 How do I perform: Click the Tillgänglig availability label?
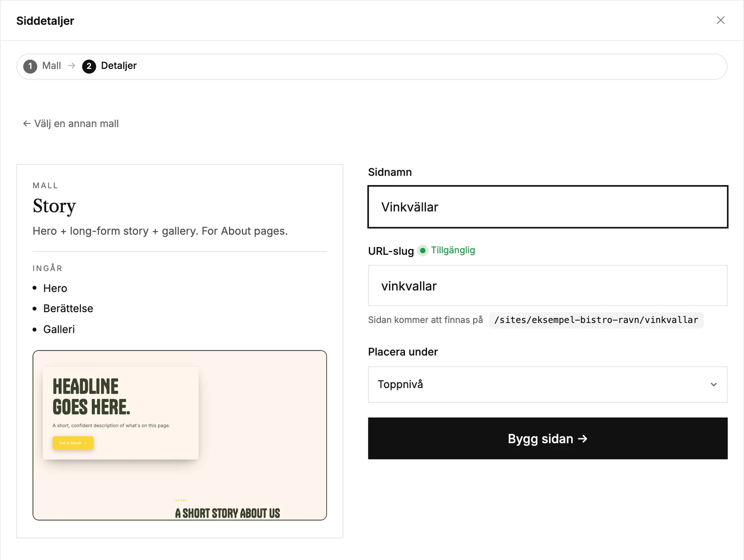click(453, 250)
